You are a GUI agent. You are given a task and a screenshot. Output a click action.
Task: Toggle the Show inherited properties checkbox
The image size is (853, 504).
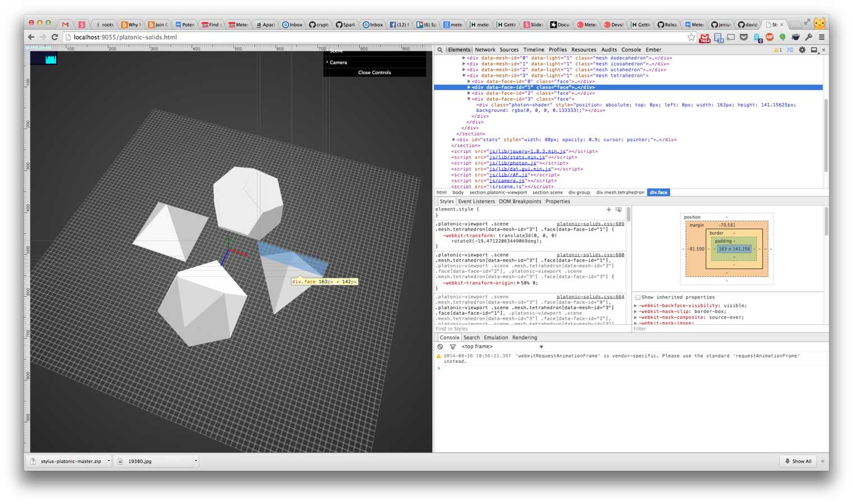click(x=638, y=297)
